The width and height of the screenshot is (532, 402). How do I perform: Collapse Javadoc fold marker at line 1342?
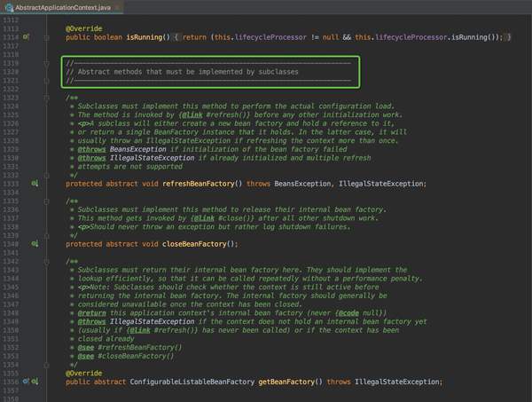47,262
